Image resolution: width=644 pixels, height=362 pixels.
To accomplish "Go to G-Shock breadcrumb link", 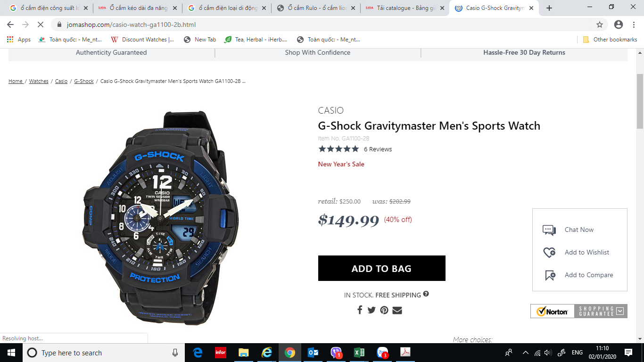I will (84, 81).
